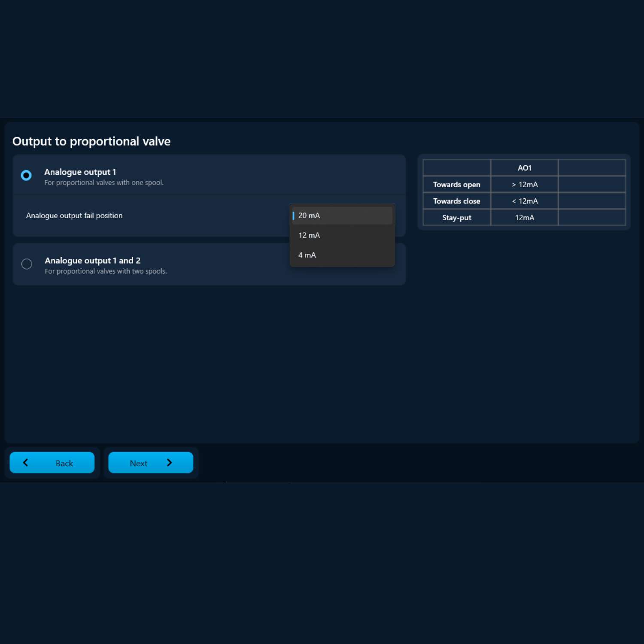644x644 pixels.
Task: Click the 'Analogue output fail position' label
Action: point(74,216)
